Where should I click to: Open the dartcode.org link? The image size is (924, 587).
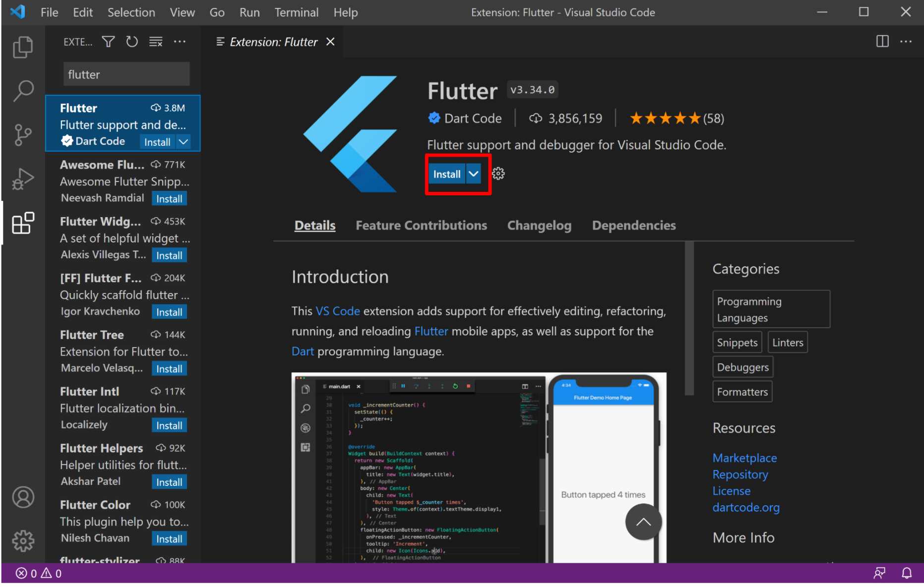[x=746, y=508]
